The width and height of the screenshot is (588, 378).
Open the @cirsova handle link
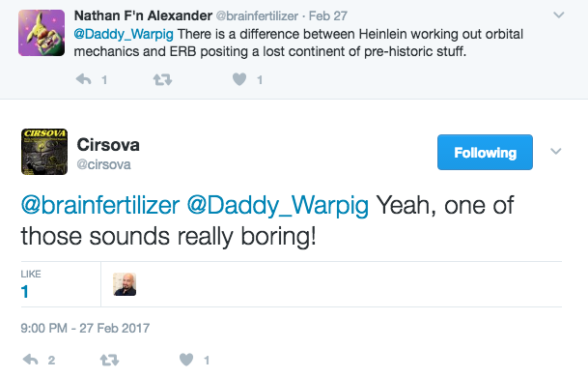point(104,164)
